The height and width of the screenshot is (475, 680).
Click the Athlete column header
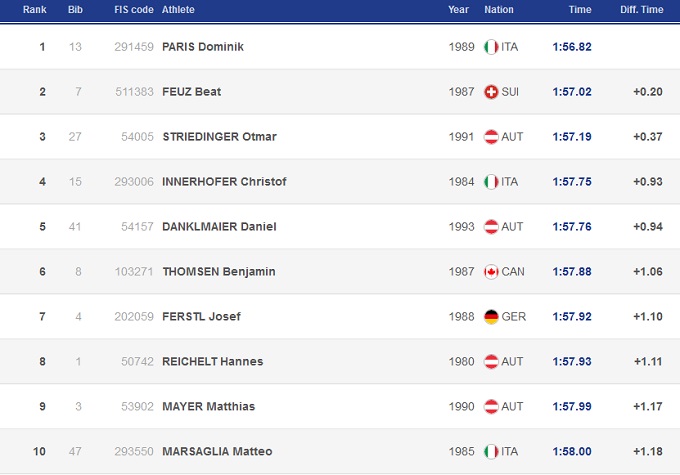click(x=178, y=9)
